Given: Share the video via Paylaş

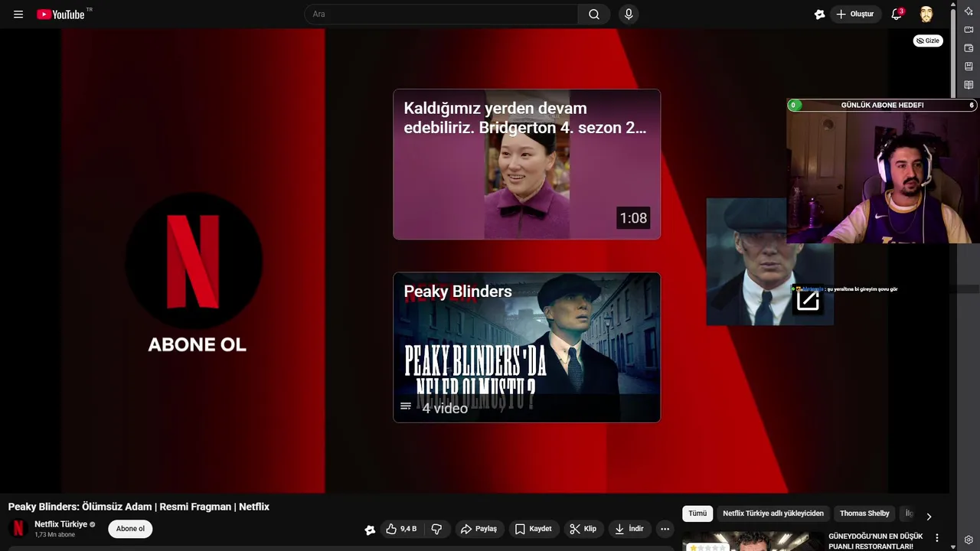Looking at the screenshot, I should pyautogui.click(x=479, y=529).
